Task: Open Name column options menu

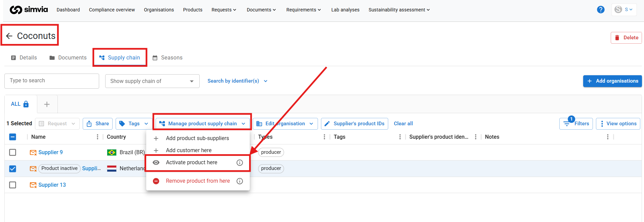Action: coord(97,137)
